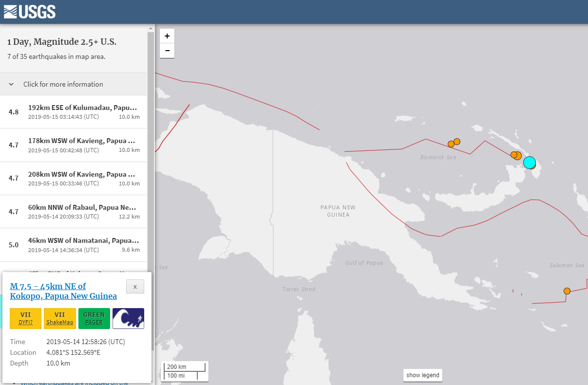Open the green PAGER alert badge

tap(94, 318)
